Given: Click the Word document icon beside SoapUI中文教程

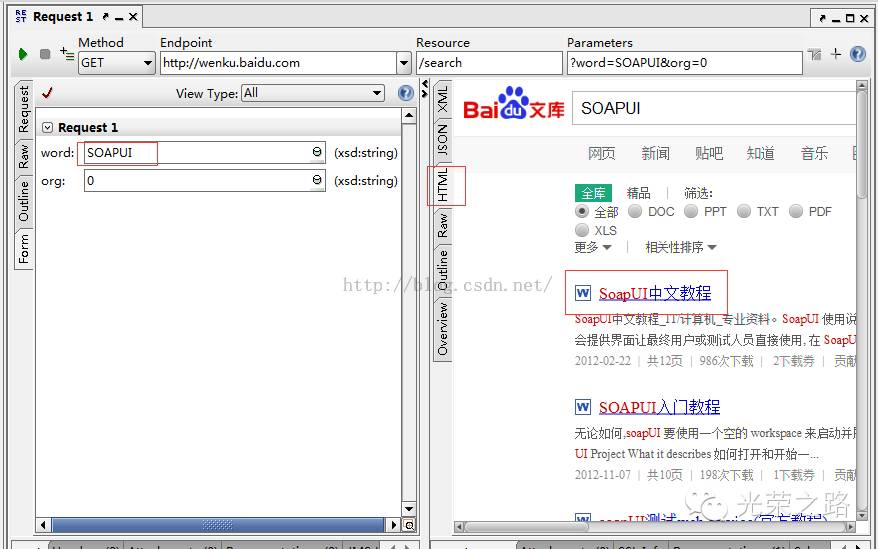Looking at the screenshot, I should (582, 293).
